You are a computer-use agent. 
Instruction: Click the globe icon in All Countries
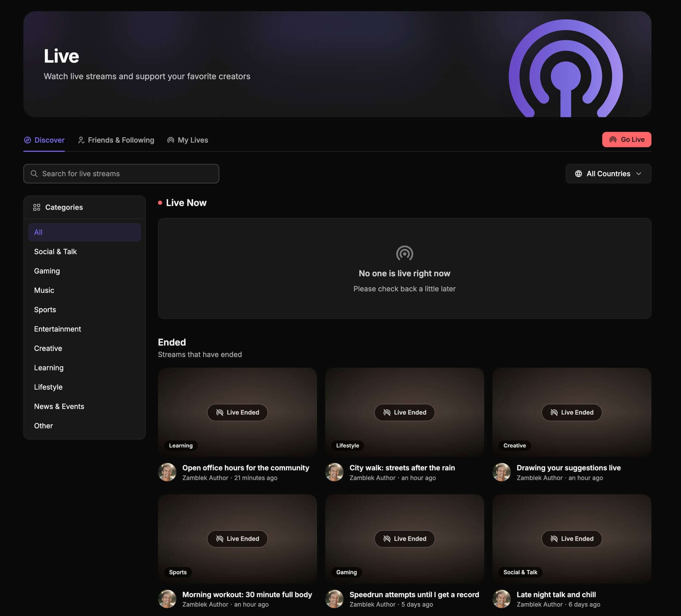[578, 173]
